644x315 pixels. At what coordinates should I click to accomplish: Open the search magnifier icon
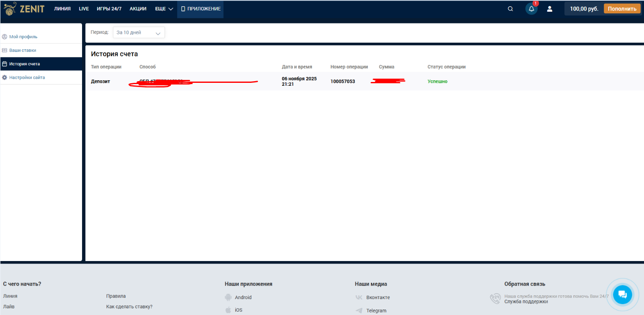[x=510, y=9]
